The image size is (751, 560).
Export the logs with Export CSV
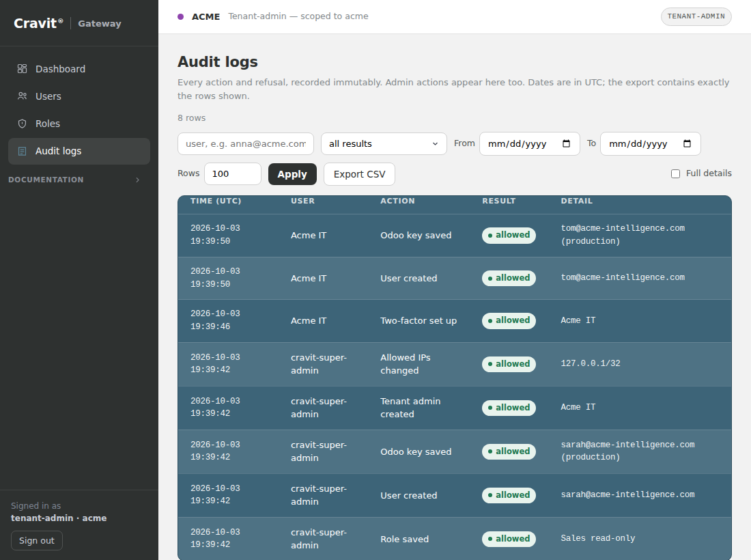(359, 174)
